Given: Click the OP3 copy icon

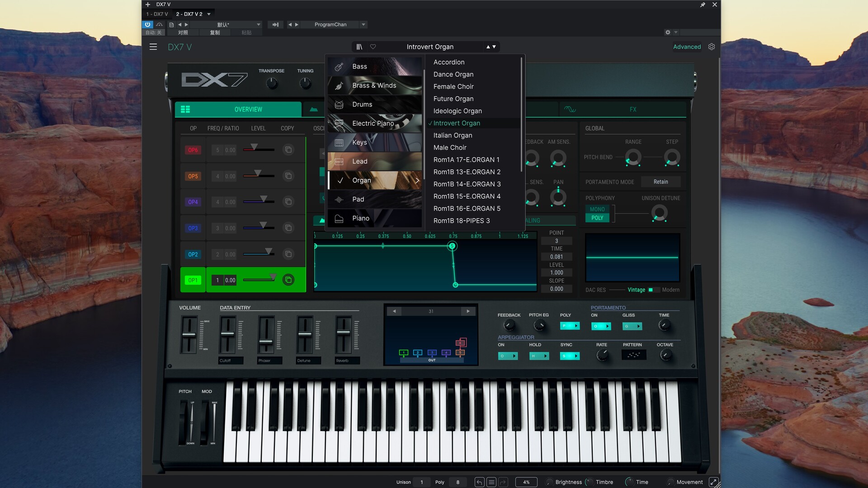Looking at the screenshot, I should click(x=288, y=228).
